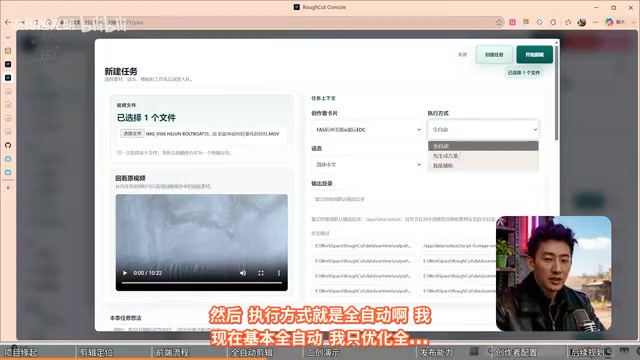
Task: Go back with the browser back arrow
Action: 7,22
